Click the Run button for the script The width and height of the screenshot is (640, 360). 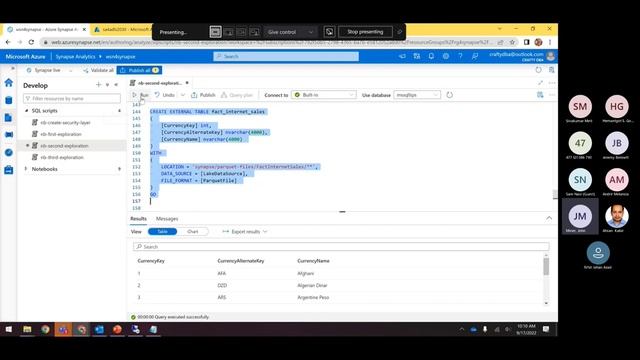(140, 95)
